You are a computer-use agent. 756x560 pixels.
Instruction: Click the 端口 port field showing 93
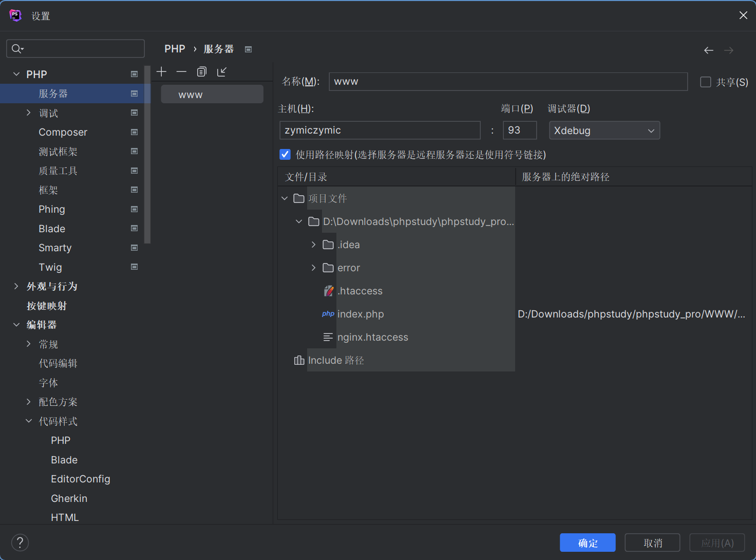pyautogui.click(x=520, y=130)
